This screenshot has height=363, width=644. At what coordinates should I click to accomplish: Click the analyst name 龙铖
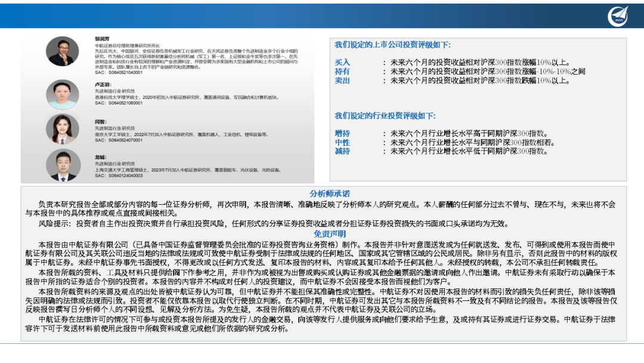click(x=101, y=157)
